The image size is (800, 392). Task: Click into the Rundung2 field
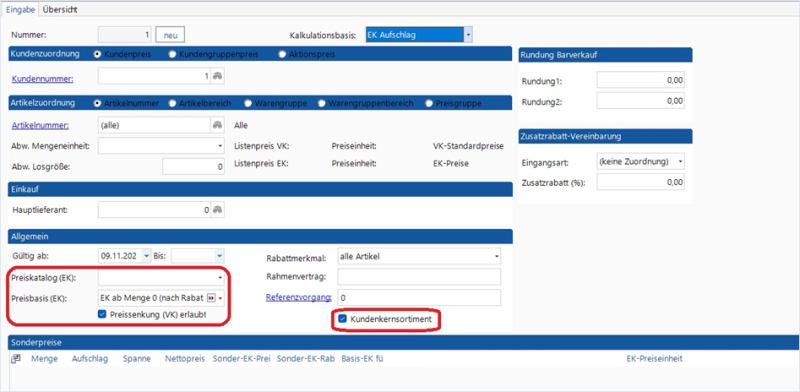click(x=640, y=101)
